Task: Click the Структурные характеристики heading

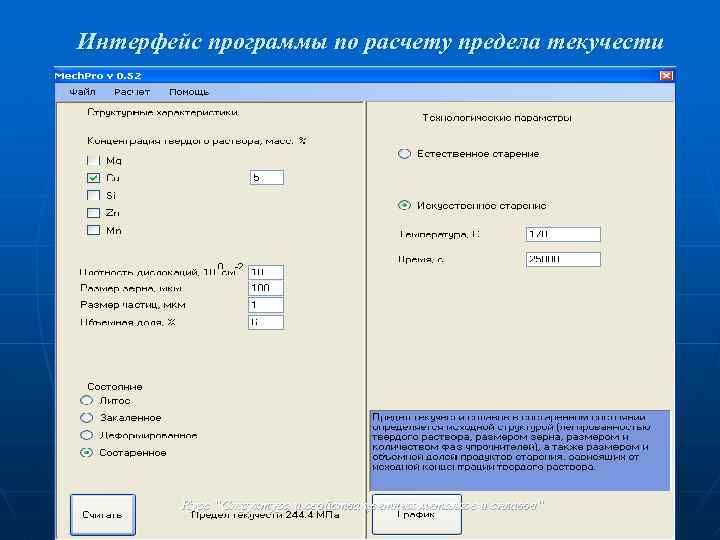Action: pyautogui.click(x=163, y=112)
